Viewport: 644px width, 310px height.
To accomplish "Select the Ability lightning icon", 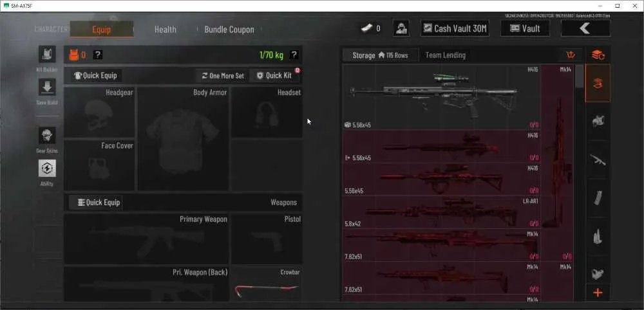I will 47,168.
